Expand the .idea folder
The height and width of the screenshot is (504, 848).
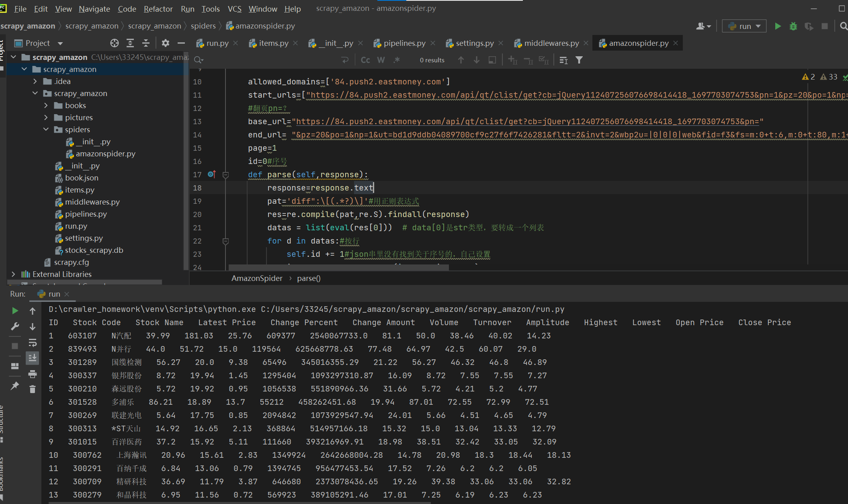point(35,81)
